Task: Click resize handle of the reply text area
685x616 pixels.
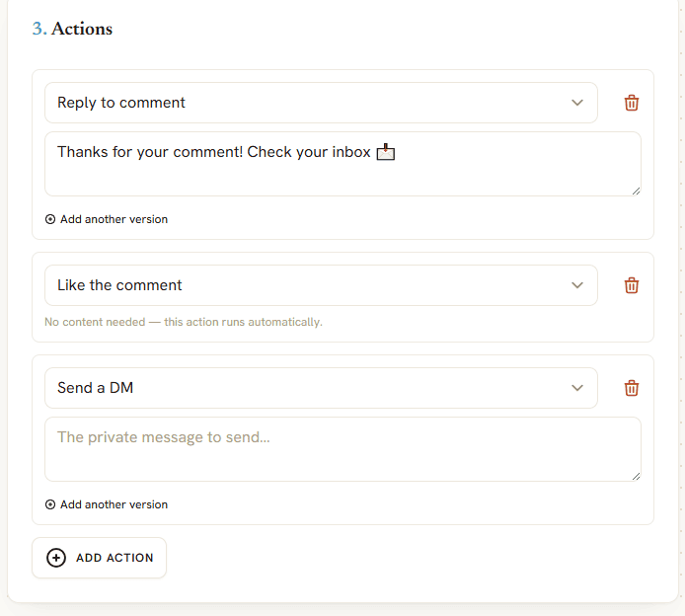Action: point(636,191)
